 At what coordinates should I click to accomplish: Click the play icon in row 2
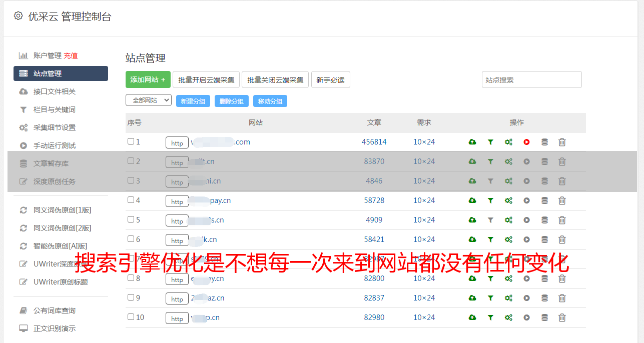pyautogui.click(x=526, y=161)
